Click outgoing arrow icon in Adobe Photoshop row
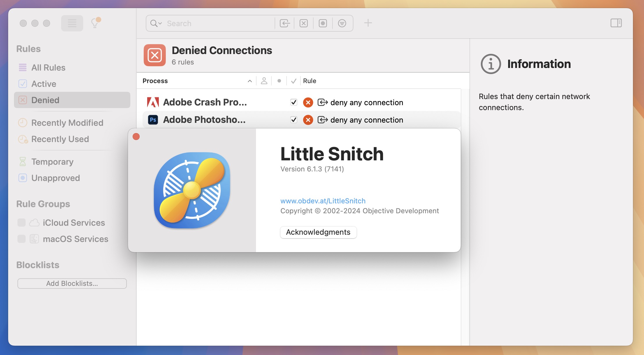The width and height of the screenshot is (644, 355). click(x=323, y=120)
